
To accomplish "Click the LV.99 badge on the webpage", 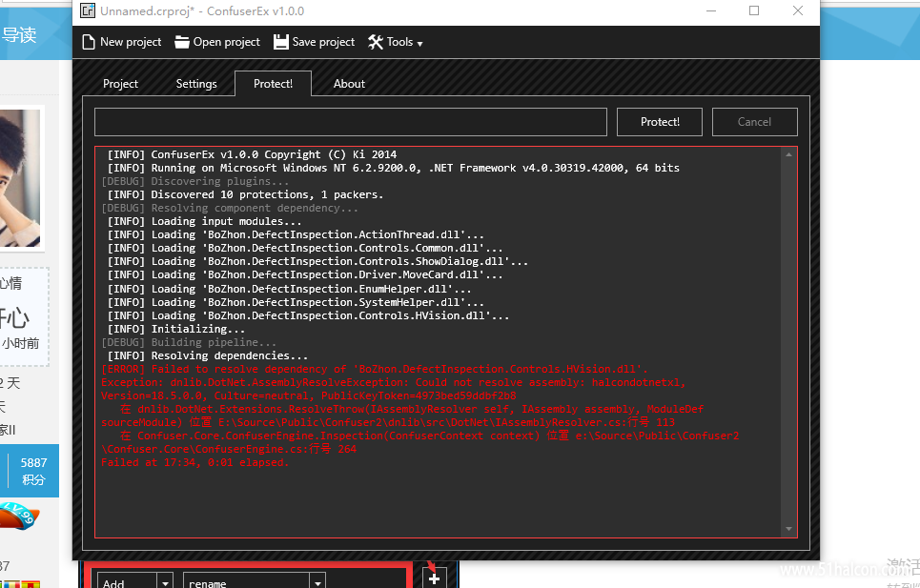I will click(19, 516).
